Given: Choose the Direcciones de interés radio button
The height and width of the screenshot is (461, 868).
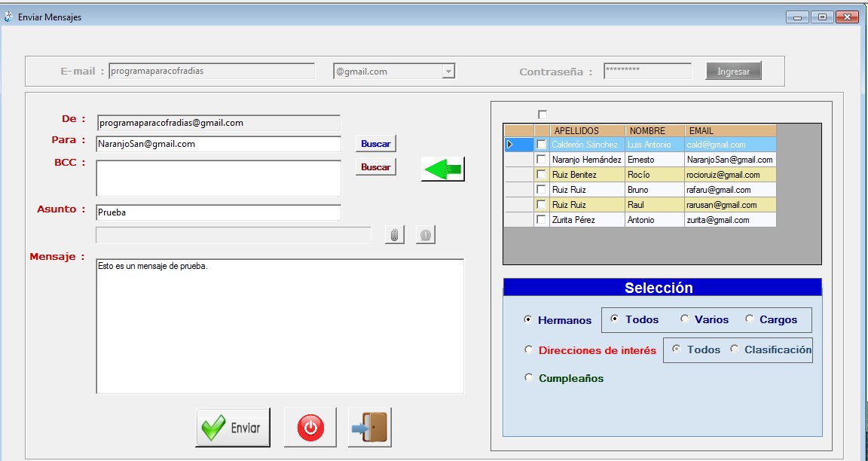Looking at the screenshot, I should coord(529,350).
